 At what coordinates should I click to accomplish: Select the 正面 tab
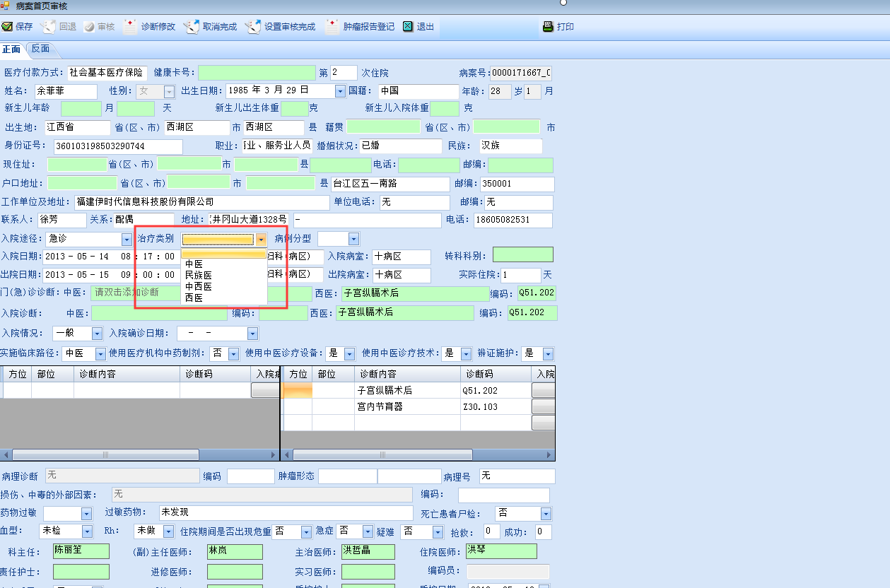[11, 49]
